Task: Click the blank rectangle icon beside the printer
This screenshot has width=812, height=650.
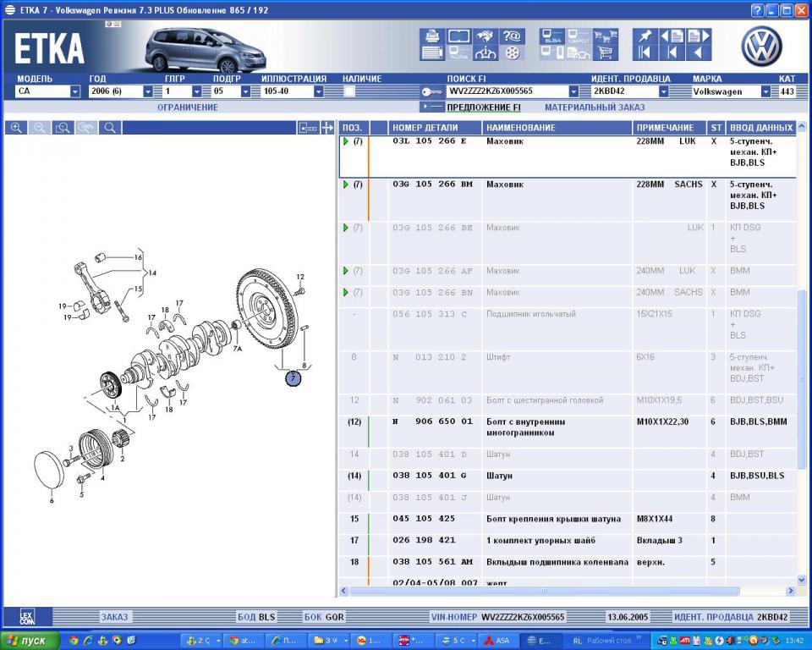Action: [458, 36]
